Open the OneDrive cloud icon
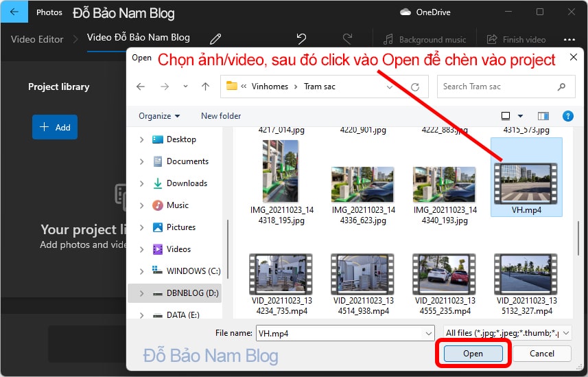This screenshot has height=377, width=588. [x=405, y=12]
